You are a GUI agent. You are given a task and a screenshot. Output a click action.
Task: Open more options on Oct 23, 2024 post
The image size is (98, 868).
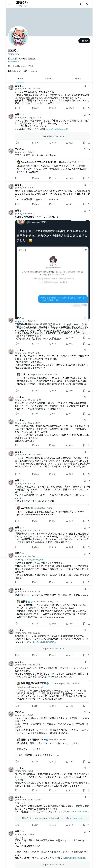[x=89, y=86]
